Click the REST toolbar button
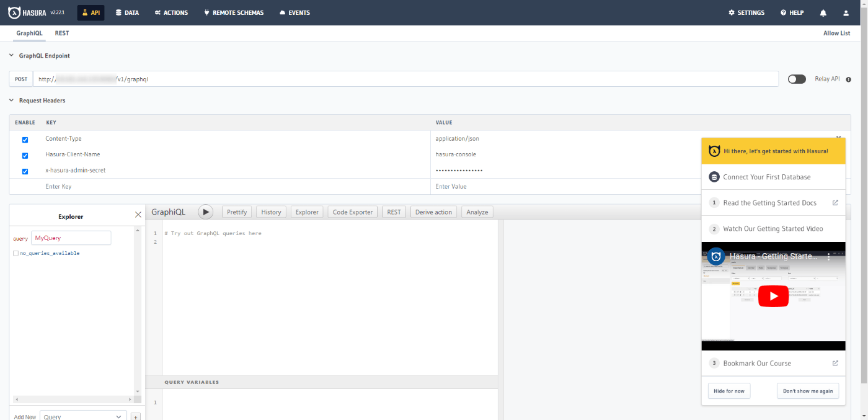Screen dimensions: 868x420 (x=394, y=212)
